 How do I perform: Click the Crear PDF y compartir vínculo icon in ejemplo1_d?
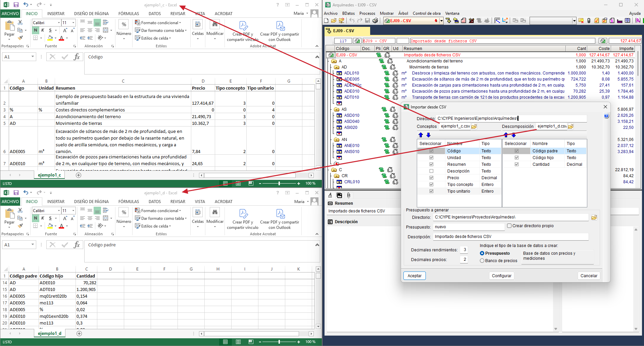point(243,213)
